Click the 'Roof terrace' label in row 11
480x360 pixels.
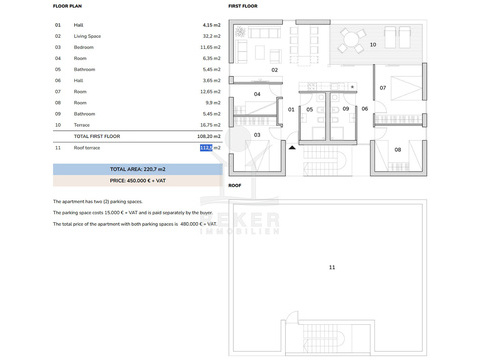click(87, 148)
